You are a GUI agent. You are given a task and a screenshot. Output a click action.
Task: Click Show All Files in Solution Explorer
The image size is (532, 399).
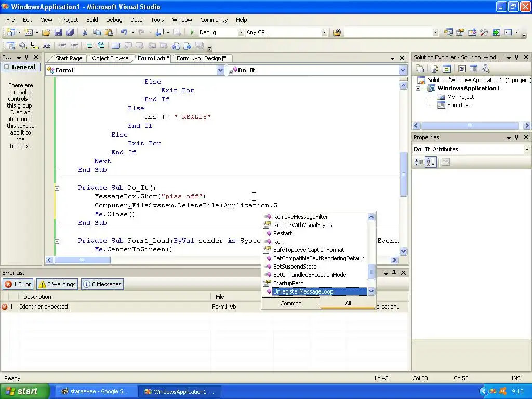pos(435,69)
